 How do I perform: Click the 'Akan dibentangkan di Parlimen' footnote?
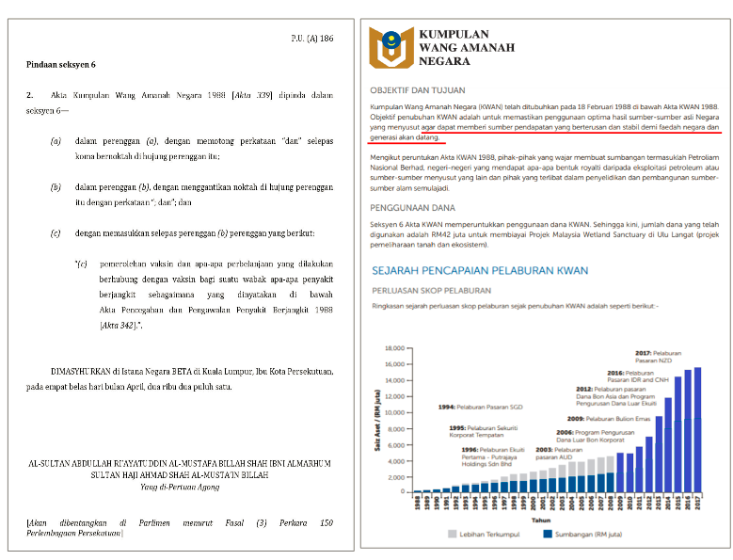click(x=180, y=528)
